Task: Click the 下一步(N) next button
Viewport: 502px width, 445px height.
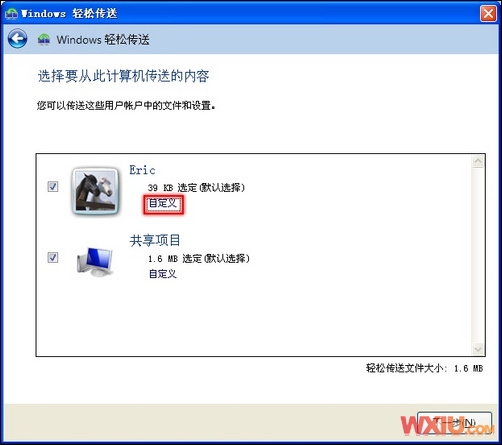Action: click(x=455, y=423)
